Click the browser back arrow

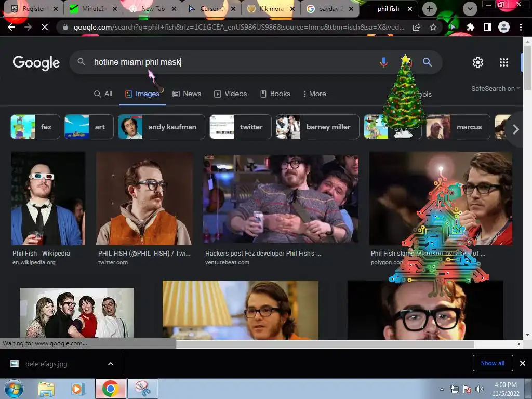[x=11, y=27]
